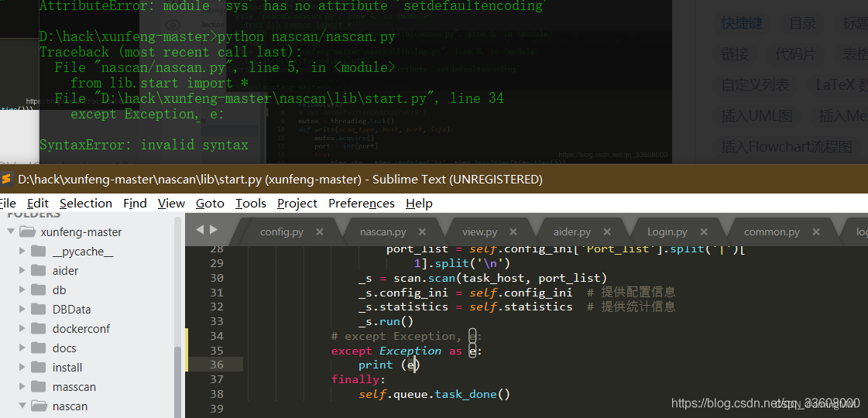The width and height of the screenshot is (868, 418).
Task: Click the tab scroll left arrow
Action: click(200, 229)
